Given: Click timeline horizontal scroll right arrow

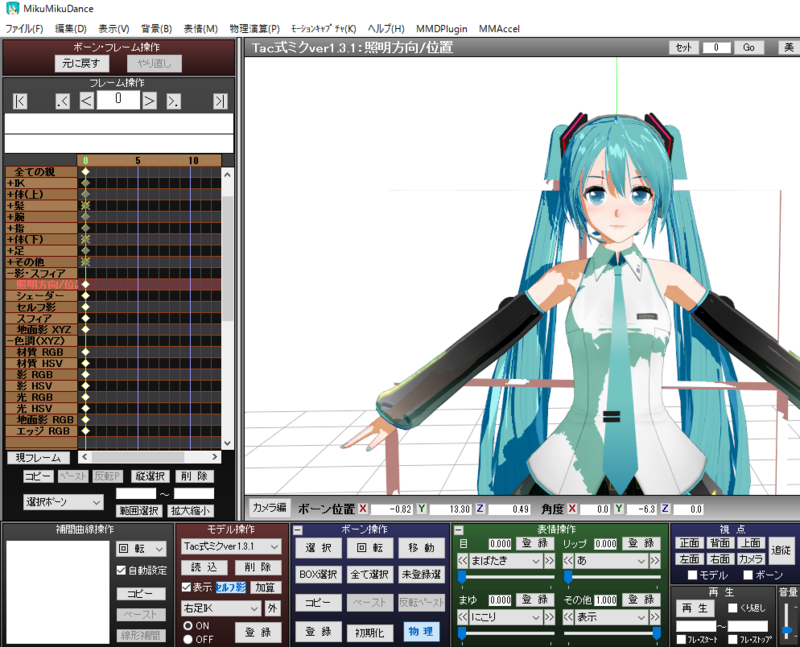Looking at the screenshot, I should click(215, 457).
